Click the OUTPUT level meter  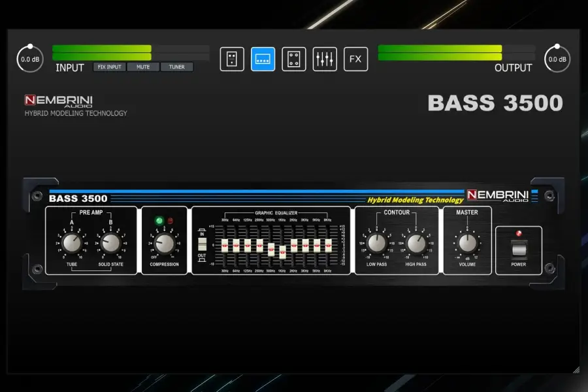click(457, 52)
